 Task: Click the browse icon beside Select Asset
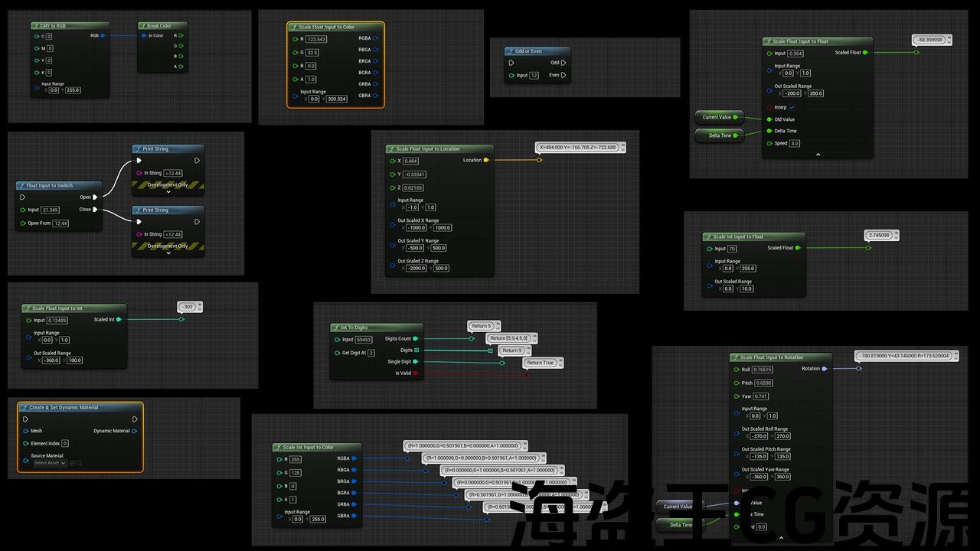pyautogui.click(x=79, y=463)
